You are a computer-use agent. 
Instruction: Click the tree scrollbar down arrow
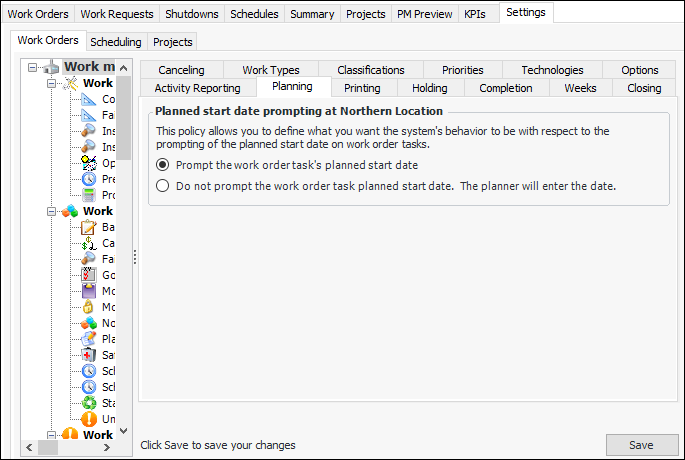[124, 431]
